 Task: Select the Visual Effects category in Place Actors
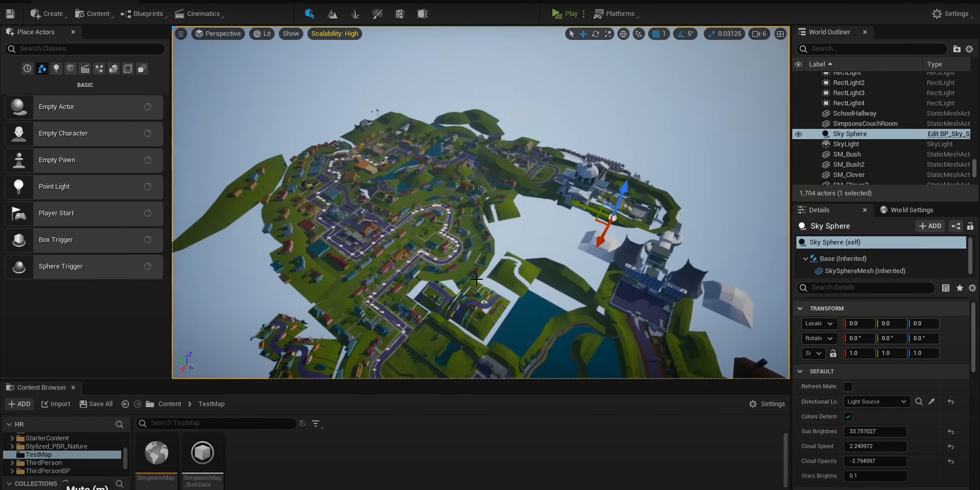(99, 69)
